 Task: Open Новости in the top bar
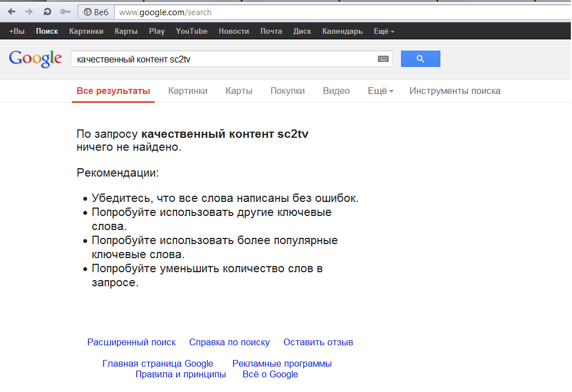(234, 31)
